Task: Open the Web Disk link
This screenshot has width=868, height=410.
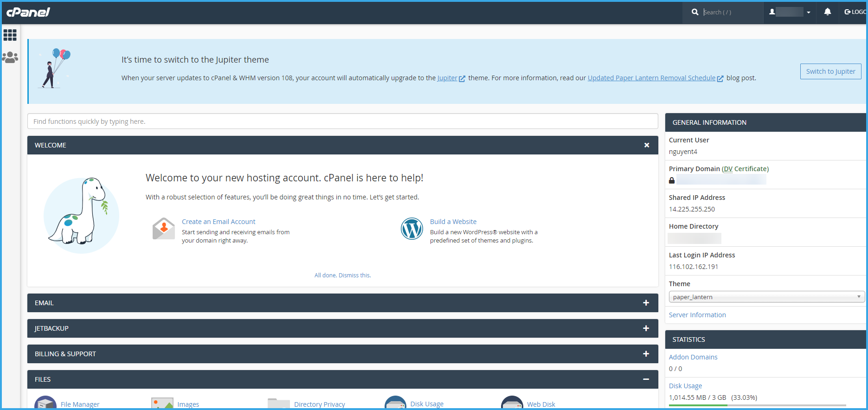Action: [541, 404]
